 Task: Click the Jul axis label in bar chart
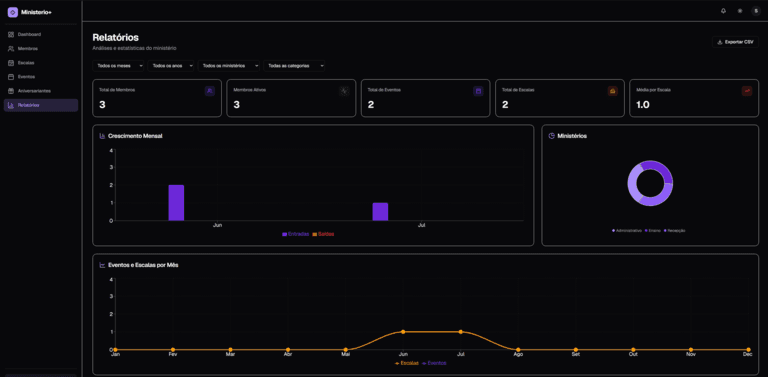(421, 225)
